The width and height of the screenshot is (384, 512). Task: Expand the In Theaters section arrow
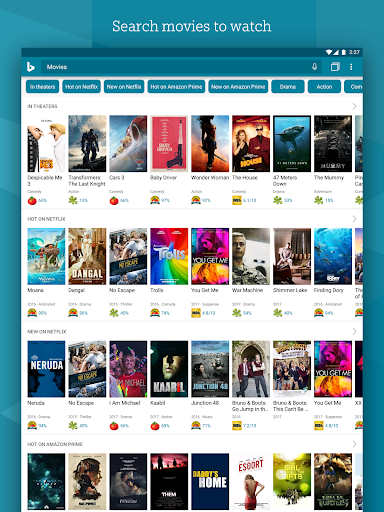[354, 106]
